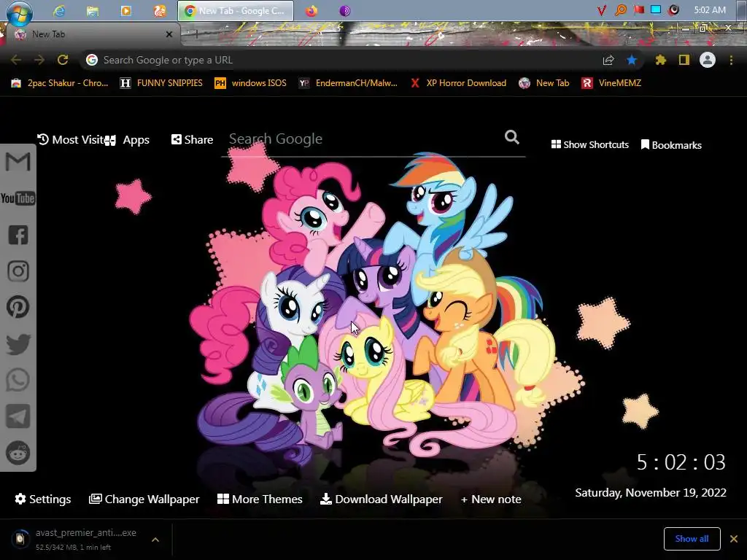This screenshot has width=747, height=560.
Task: Click the red flag tray icon
Action: tap(639, 10)
